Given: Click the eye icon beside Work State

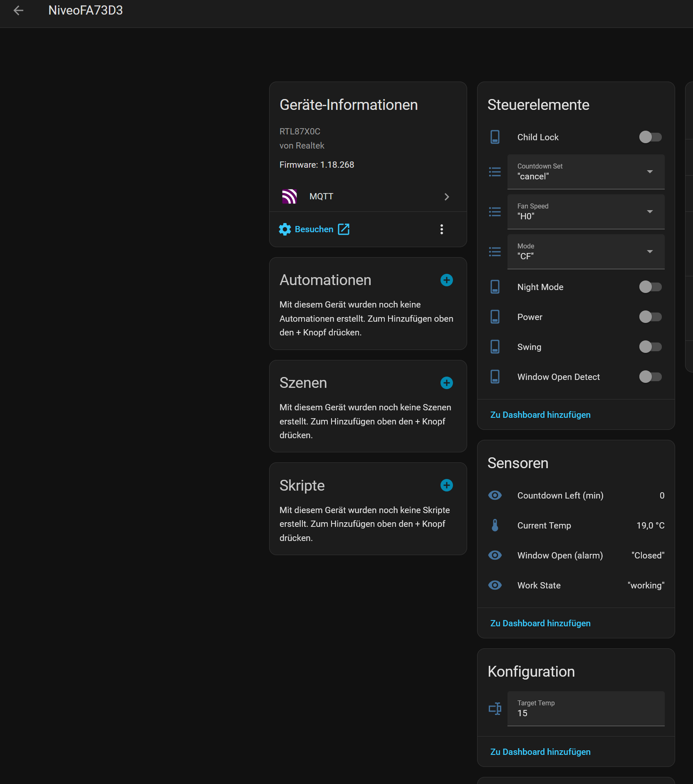Looking at the screenshot, I should pos(495,585).
